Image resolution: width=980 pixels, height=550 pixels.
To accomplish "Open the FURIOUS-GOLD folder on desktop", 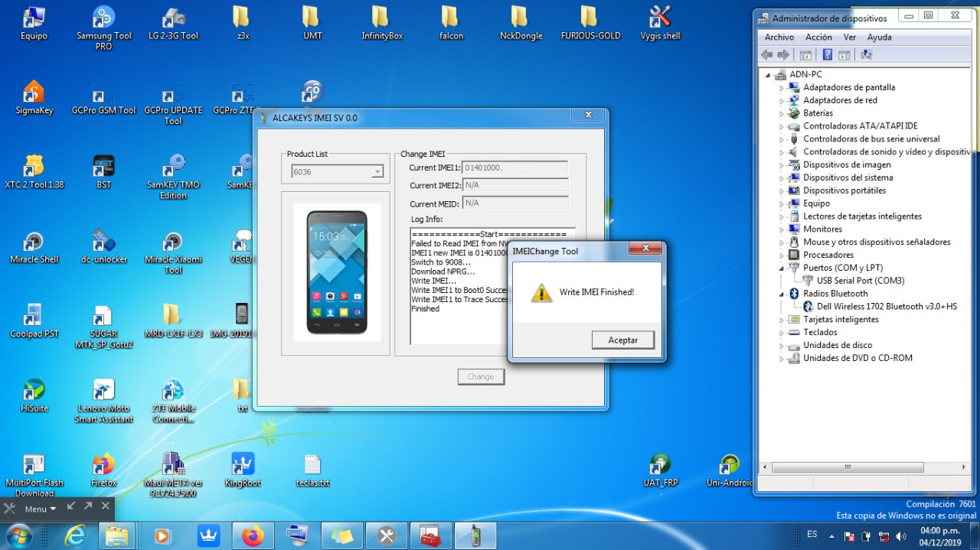I will click(590, 23).
